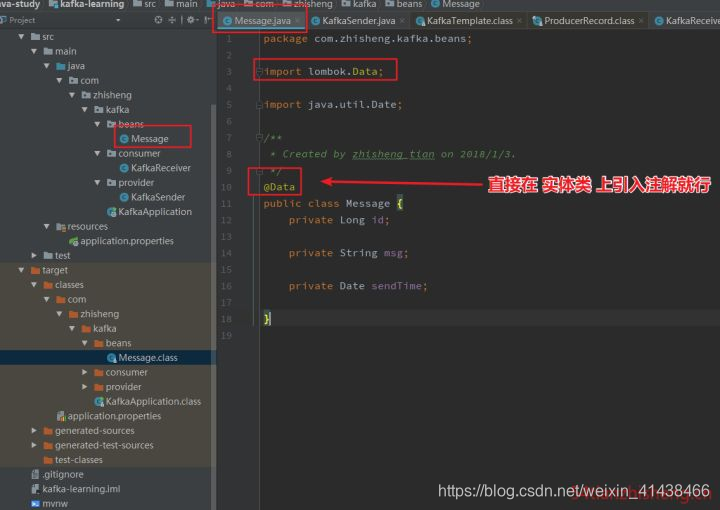Click the kafka breadcrumb
Viewport: 720px width, 510px height.
pos(359,4)
